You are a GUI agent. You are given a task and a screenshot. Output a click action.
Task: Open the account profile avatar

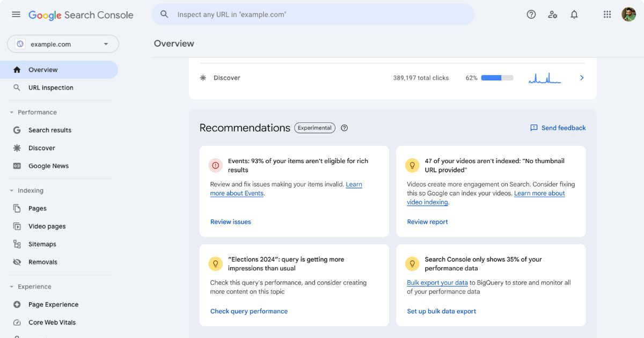pyautogui.click(x=629, y=14)
